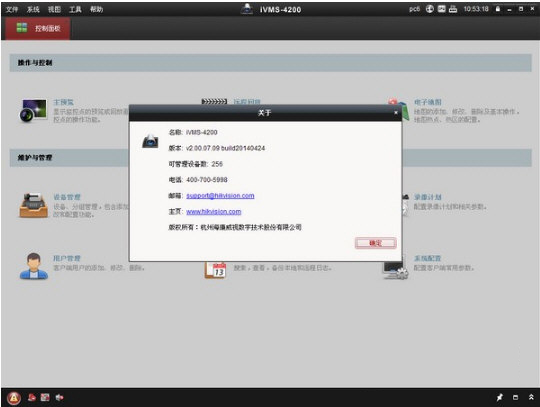Open the support@hikvision.com email link
This screenshot has height=407, width=540.
220,196
